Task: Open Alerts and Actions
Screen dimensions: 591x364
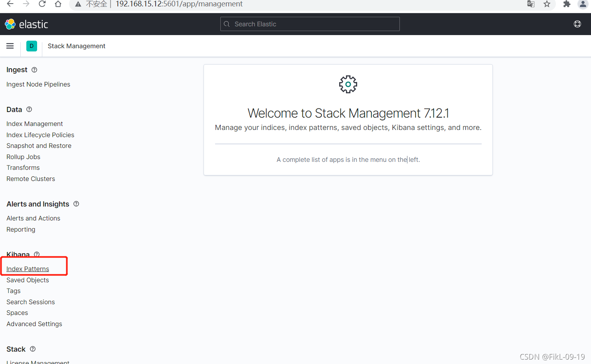Action: click(x=33, y=218)
